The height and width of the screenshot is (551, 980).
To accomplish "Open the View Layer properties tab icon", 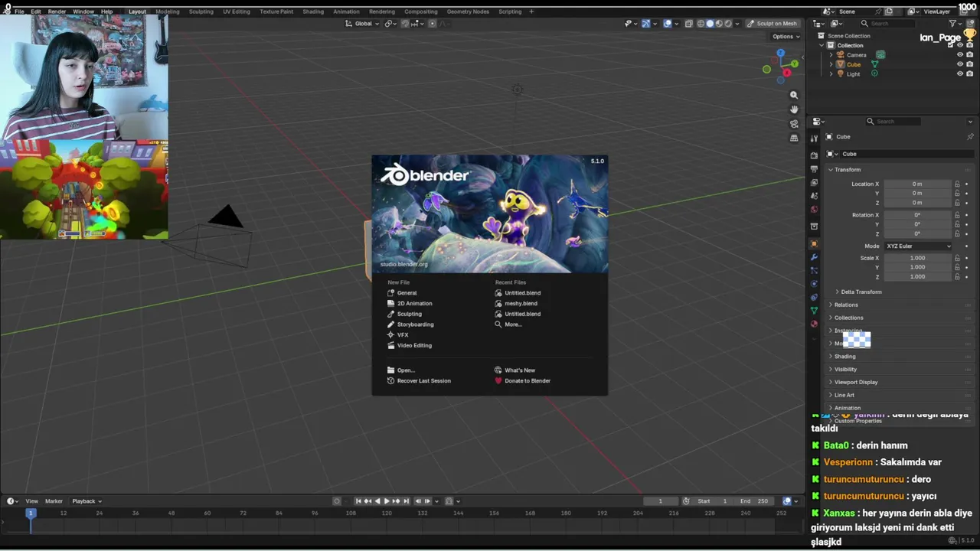I will click(x=814, y=182).
